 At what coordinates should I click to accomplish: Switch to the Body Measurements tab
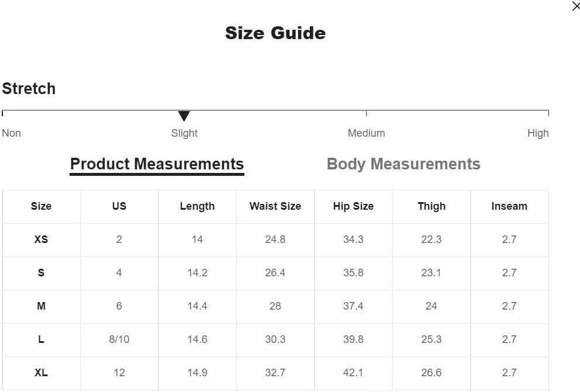click(x=403, y=164)
